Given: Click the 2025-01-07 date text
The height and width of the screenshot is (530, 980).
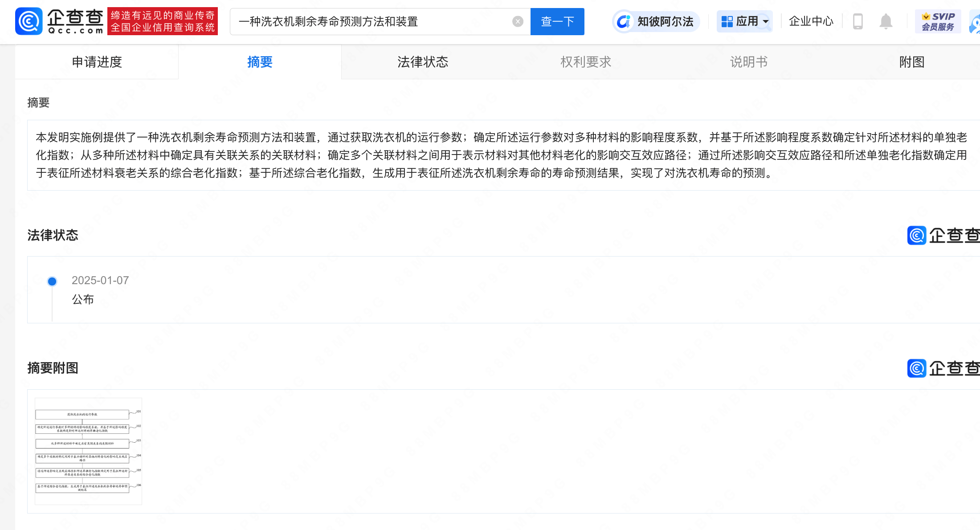Looking at the screenshot, I should [100, 281].
